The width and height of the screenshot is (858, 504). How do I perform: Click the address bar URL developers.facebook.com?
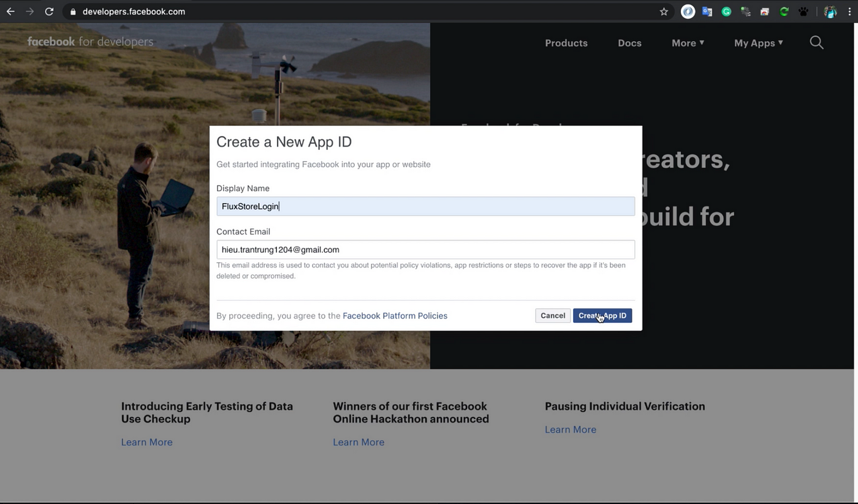[x=134, y=12]
